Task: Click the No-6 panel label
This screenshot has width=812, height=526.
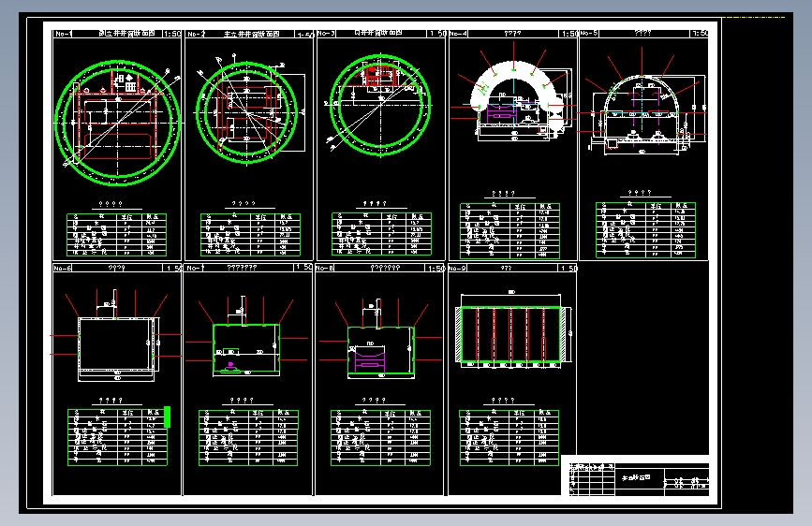Action: point(63,269)
